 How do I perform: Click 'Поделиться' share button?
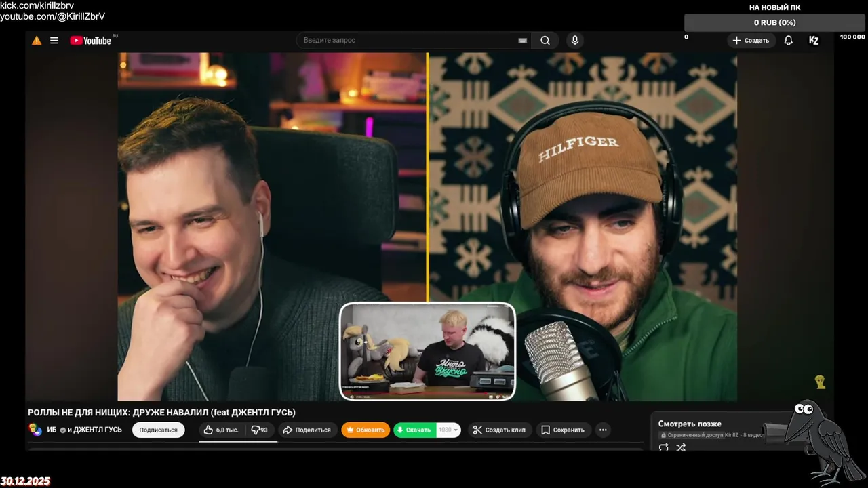307,430
